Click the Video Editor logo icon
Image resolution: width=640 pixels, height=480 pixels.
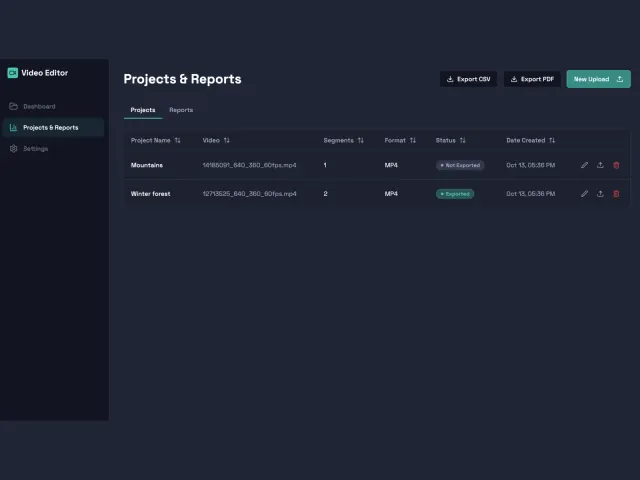pos(13,73)
